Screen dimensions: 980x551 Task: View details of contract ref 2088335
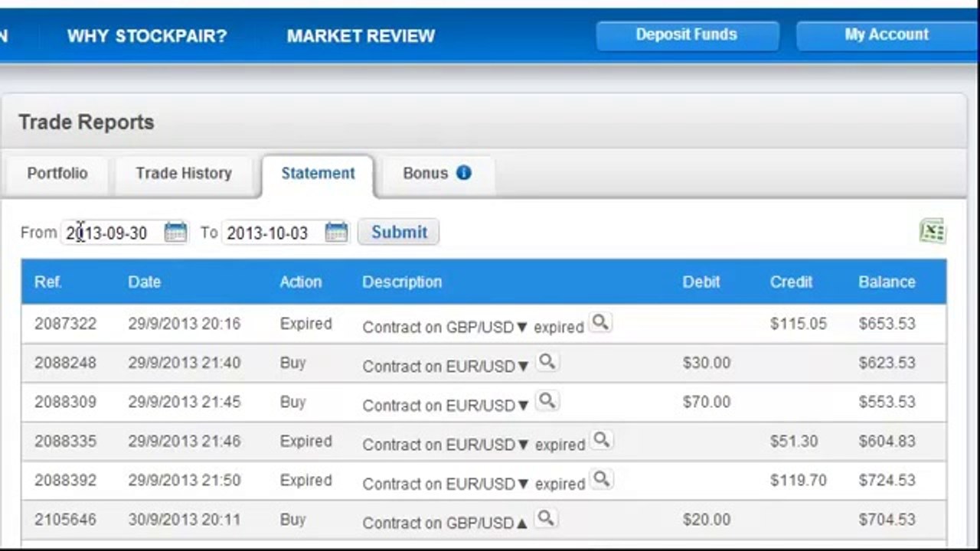tap(602, 440)
